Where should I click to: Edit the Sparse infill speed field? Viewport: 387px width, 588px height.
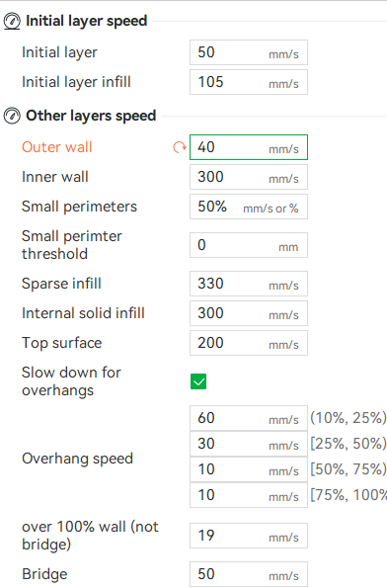pyautogui.click(x=249, y=284)
